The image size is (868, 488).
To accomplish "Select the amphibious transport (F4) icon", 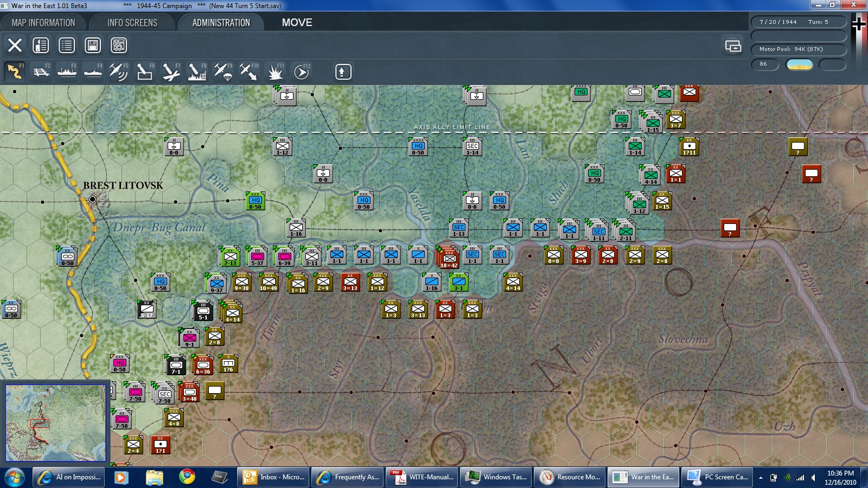I will pos(93,72).
